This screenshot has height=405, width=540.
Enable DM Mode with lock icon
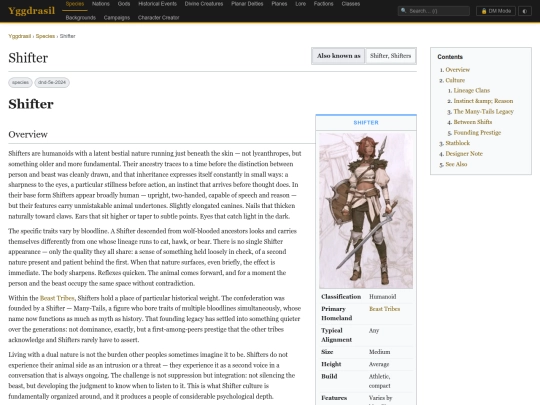[496, 11]
